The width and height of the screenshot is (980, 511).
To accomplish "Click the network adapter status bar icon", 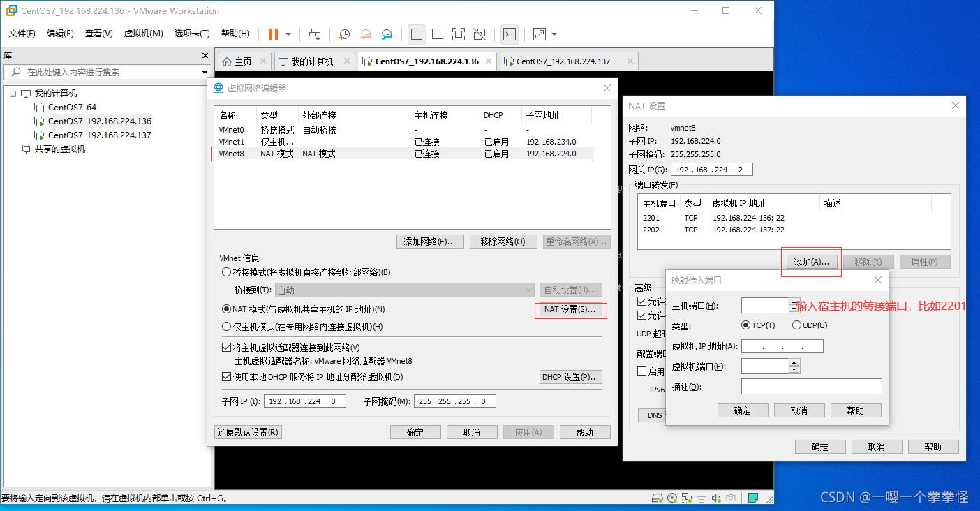I will point(686,498).
